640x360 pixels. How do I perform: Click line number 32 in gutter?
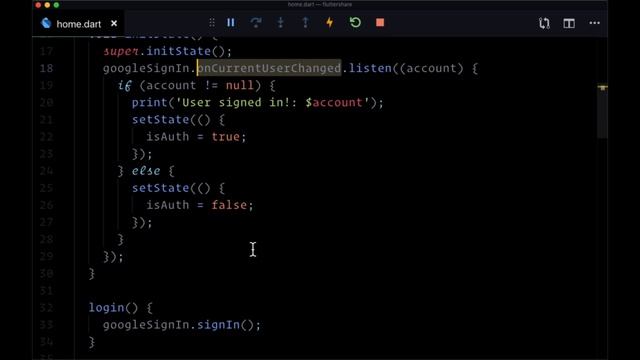tap(47, 308)
